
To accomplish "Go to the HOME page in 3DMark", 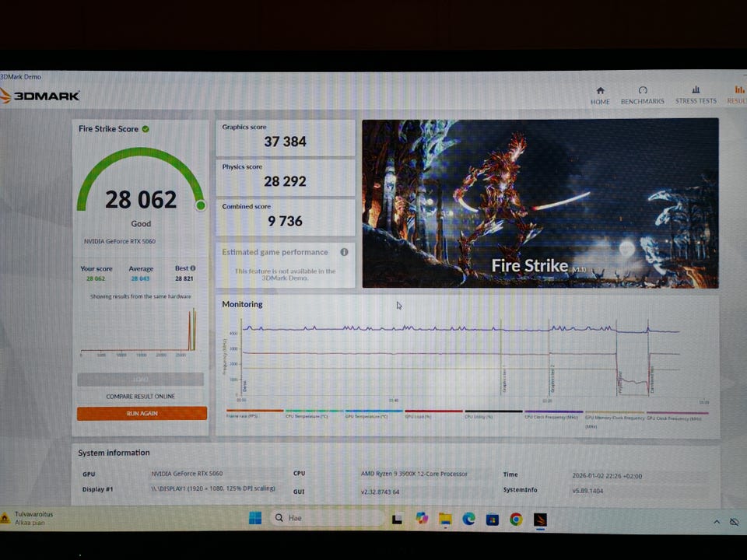I will 600,96.
